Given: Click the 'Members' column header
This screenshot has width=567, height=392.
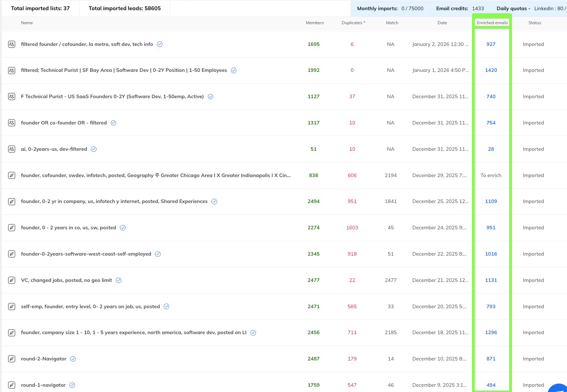Looking at the screenshot, I should coord(315,23).
